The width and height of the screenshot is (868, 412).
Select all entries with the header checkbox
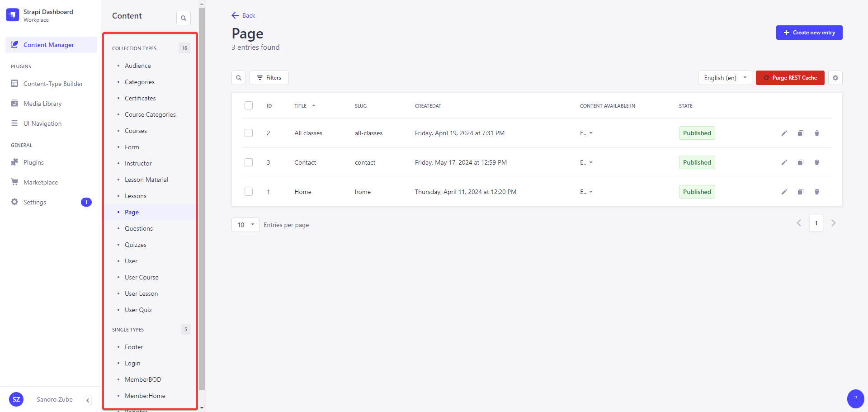pyautogui.click(x=249, y=105)
